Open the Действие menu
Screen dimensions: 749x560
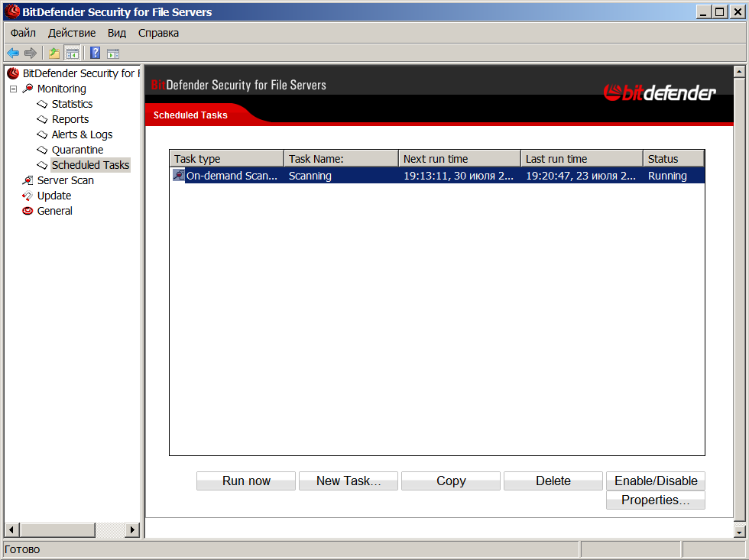[x=72, y=33]
